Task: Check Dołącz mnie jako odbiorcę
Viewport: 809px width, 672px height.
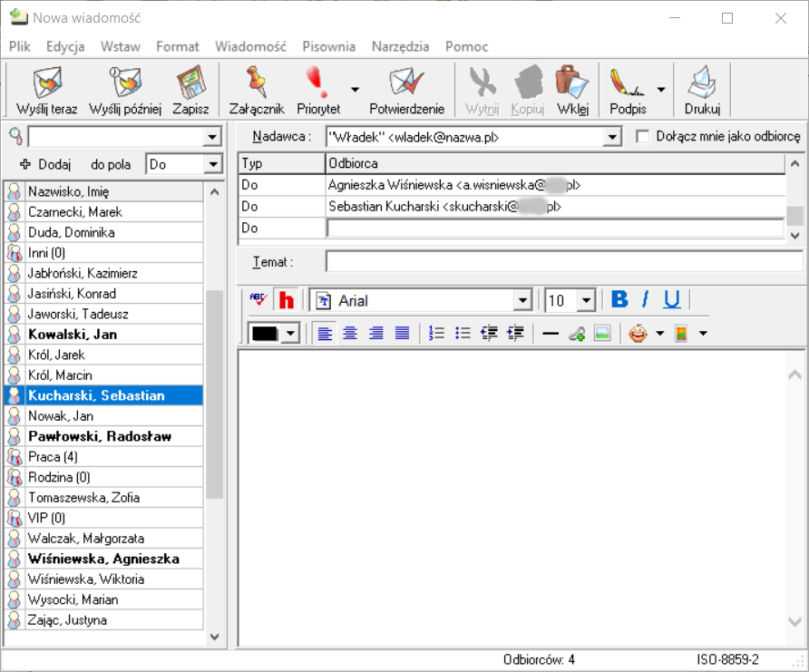Action: [642, 137]
